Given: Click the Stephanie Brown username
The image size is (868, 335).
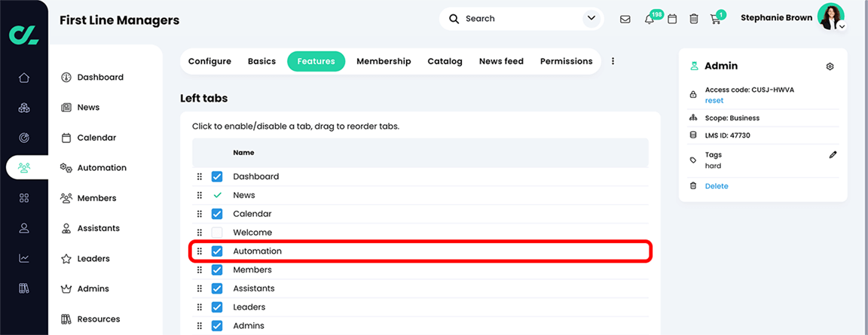Looking at the screenshot, I should (x=777, y=17).
